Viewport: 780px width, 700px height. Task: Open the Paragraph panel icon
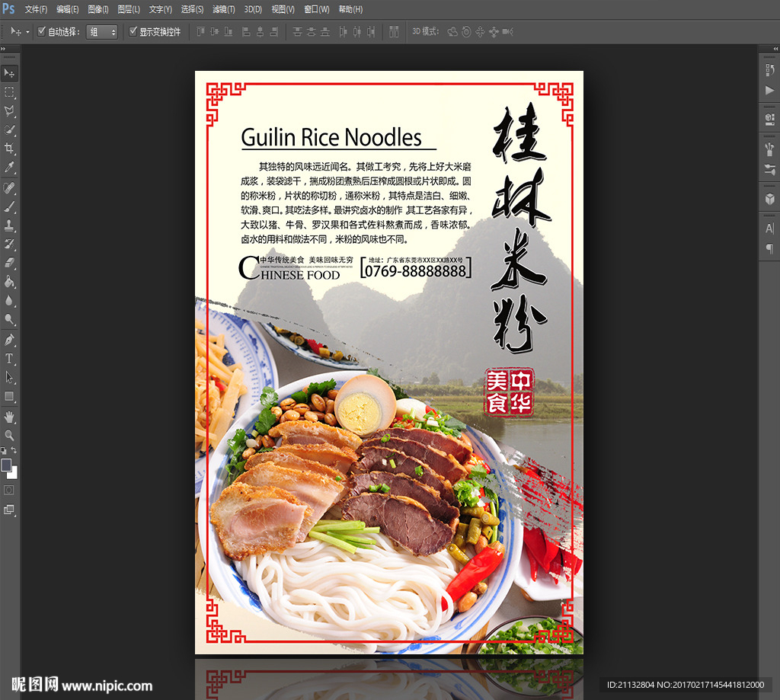tap(769, 248)
